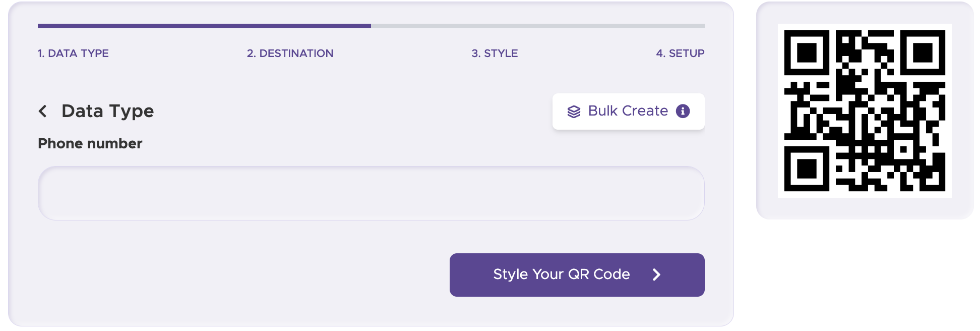Viewport: 980px width, 331px height.
Task: Click the QR code's bottom-left finder square
Action: point(807,169)
